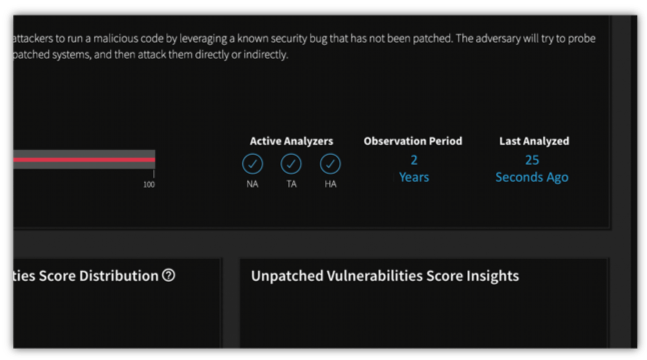The height and width of the screenshot is (360, 647).
Task: Click the Score Distribution panel title
Action: (85, 276)
